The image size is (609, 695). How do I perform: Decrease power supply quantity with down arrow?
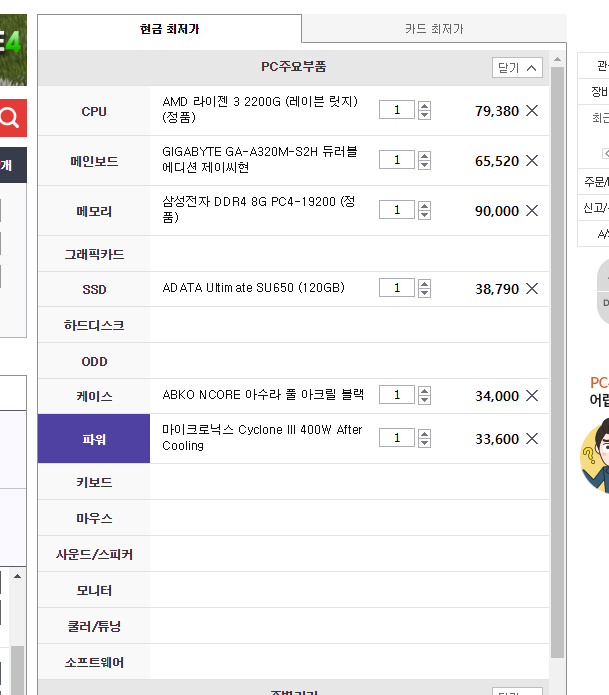click(x=425, y=442)
